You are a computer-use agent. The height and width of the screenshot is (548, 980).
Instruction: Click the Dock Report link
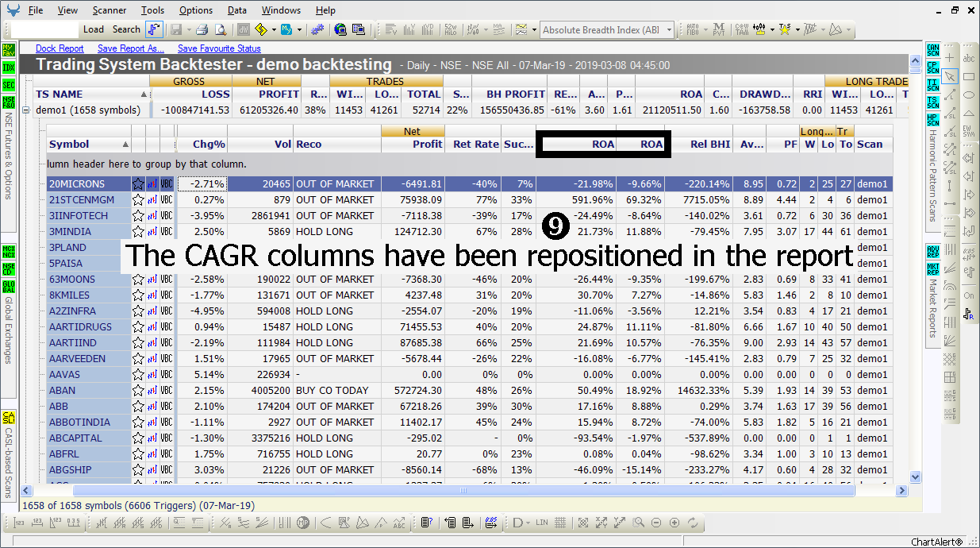click(x=60, y=48)
